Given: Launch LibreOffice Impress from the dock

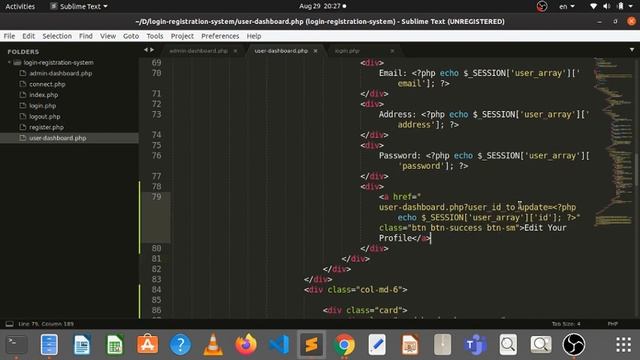Looking at the screenshot, I should tap(410, 345).
